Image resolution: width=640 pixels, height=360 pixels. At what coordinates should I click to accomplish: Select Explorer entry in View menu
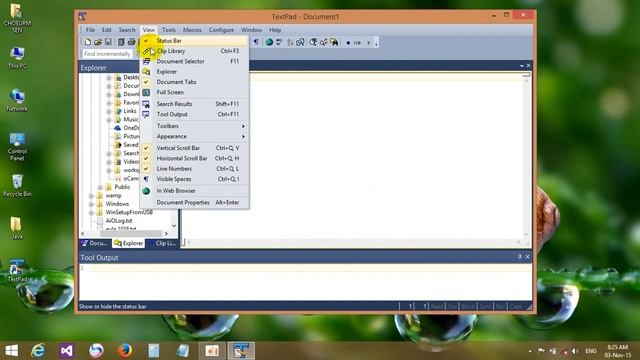(x=194, y=71)
